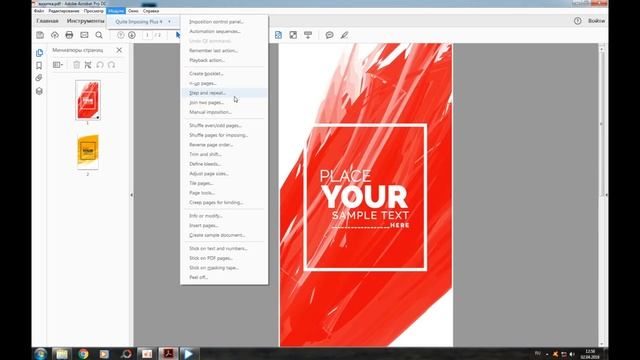Go to next page with down arrow
640x360 pixels.
(x=132, y=35)
